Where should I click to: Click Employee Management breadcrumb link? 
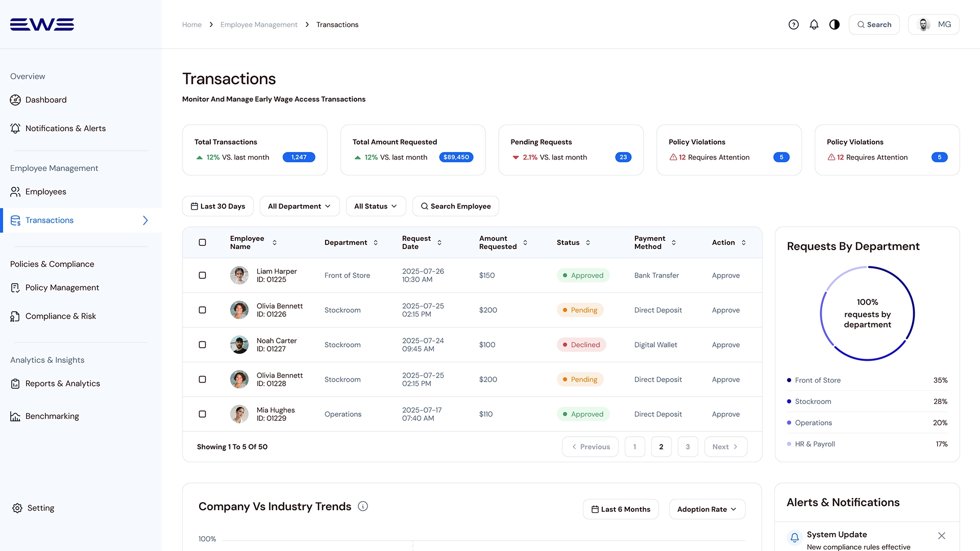click(x=259, y=24)
